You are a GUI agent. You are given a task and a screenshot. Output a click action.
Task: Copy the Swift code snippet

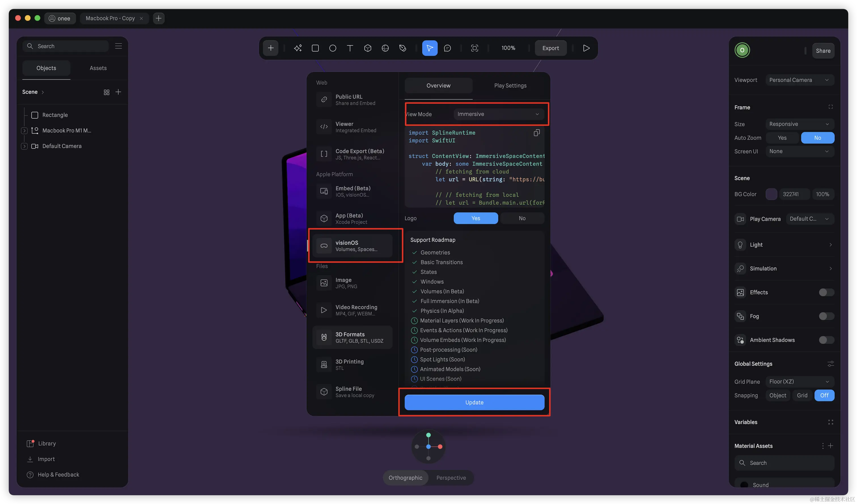coord(537,133)
